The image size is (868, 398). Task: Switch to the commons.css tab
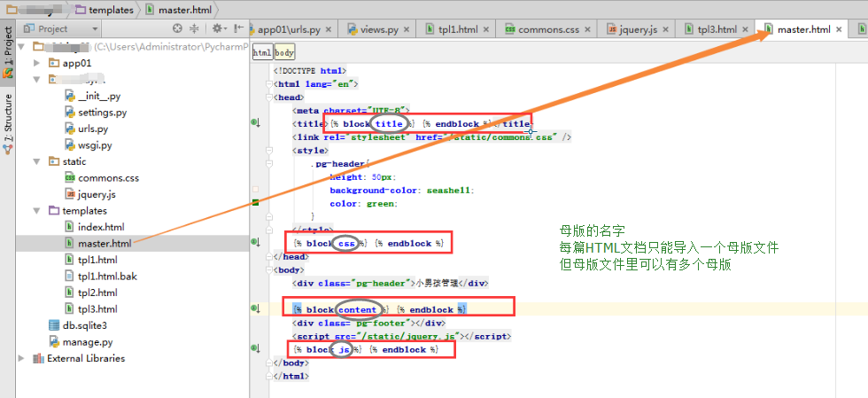[548, 30]
